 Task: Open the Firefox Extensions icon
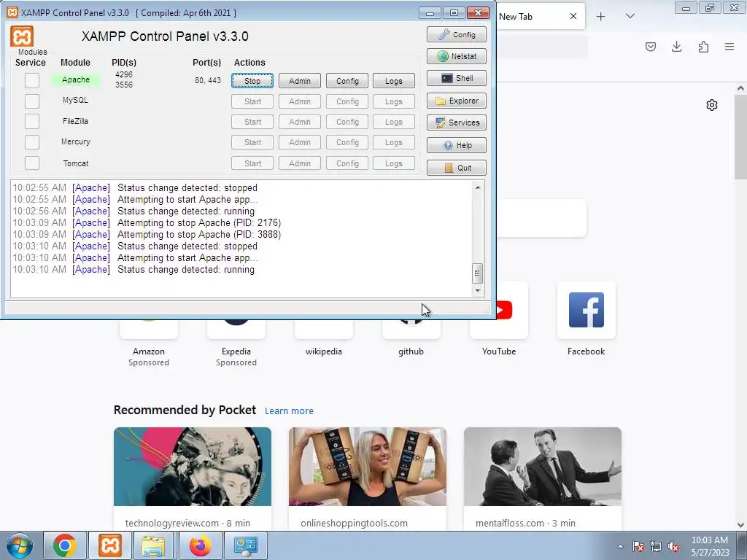pyautogui.click(x=703, y=47)
